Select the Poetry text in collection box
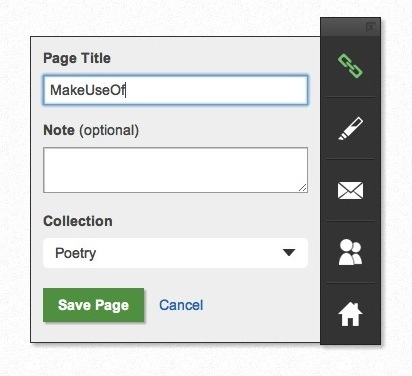The height and width of the screenshot is (376, 412). (76, 253)
